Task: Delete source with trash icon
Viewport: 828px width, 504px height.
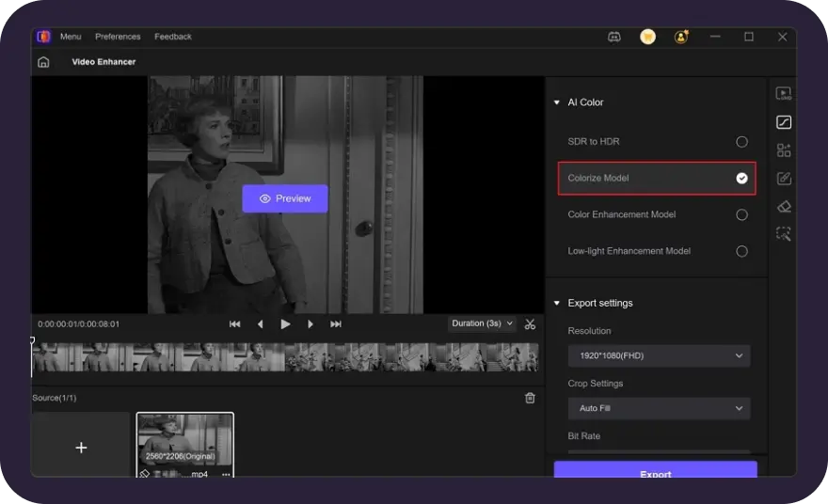Action: pos(530,398)
